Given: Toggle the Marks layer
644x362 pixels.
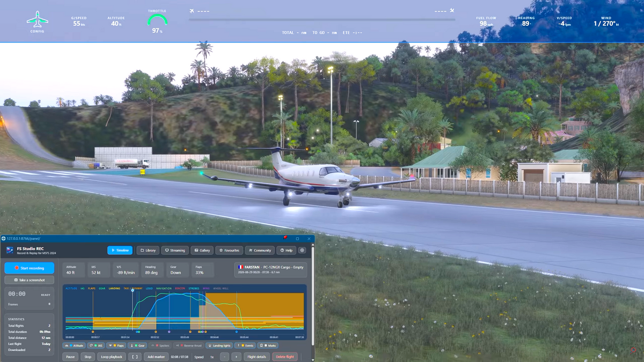Looking at the screenshot, I should (x=268, y=345).
